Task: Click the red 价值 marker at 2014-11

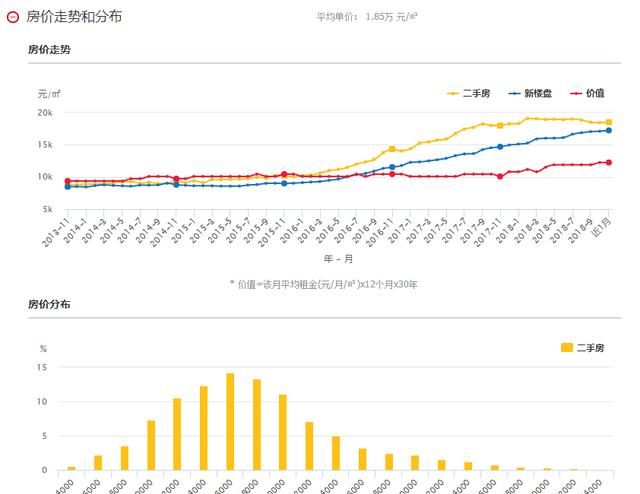Action: 176,179
